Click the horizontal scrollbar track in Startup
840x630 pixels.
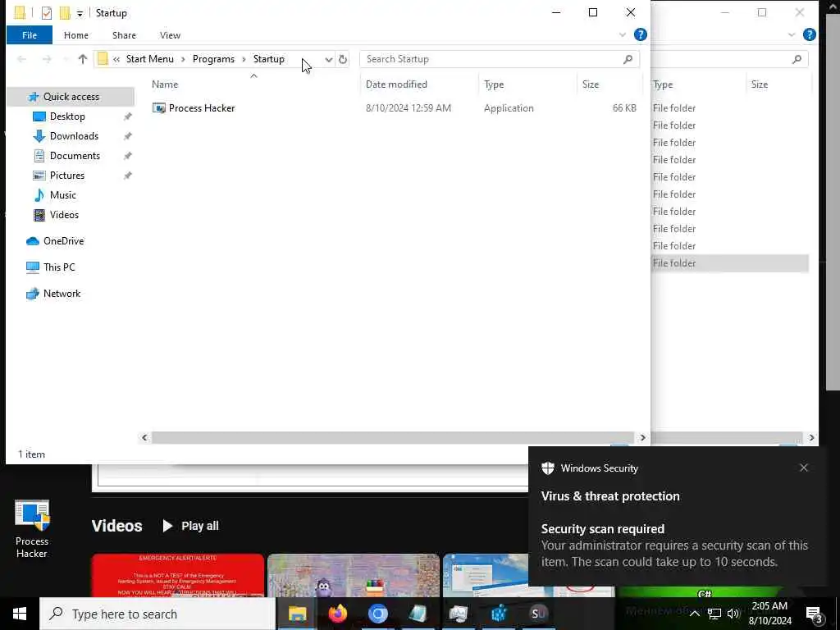coord(393,438)
